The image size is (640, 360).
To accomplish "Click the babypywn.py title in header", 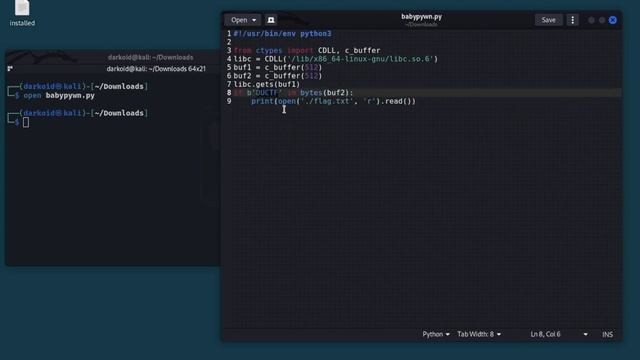I will coord(421,17).
